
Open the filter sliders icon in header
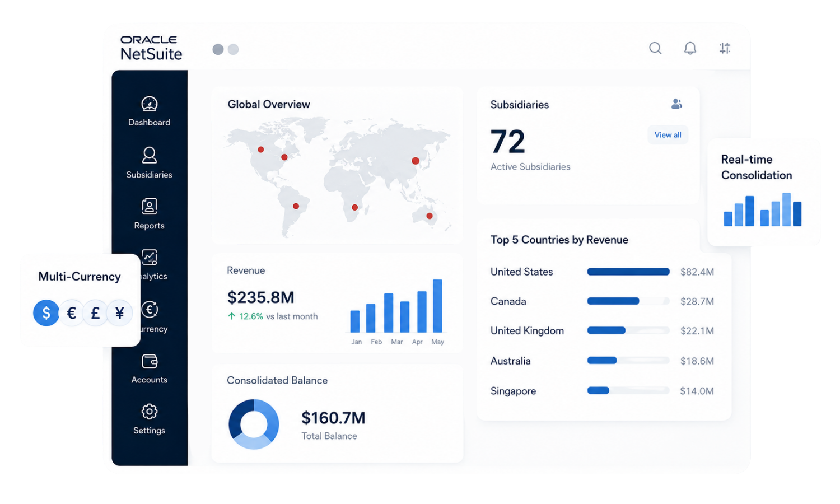725,48
